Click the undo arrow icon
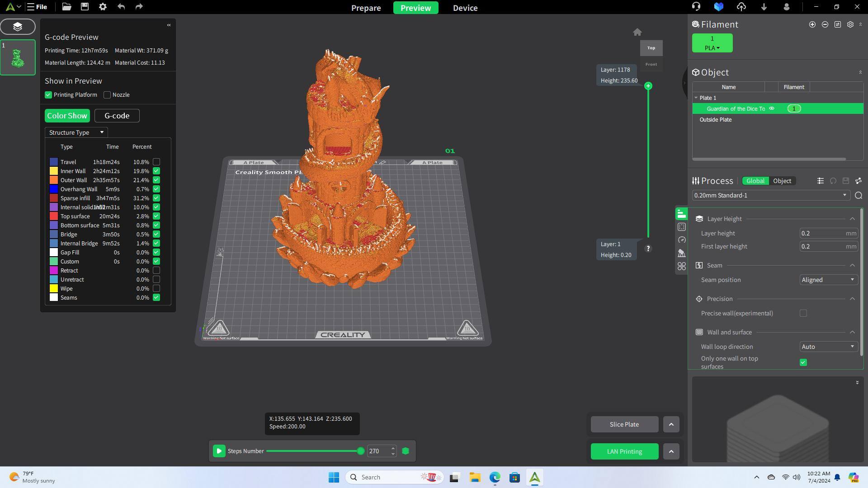Screen dimensions: 868x488 tap(121, 7)
